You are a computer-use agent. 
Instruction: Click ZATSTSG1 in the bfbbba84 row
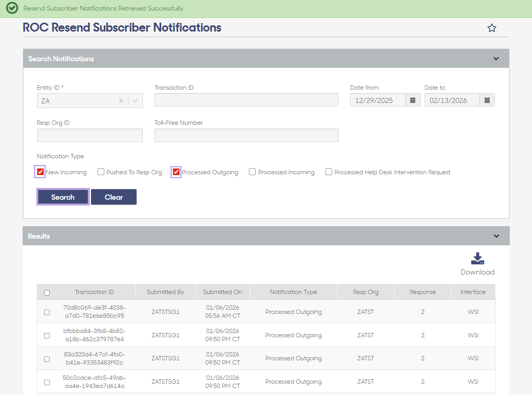[x=165, y=335]
